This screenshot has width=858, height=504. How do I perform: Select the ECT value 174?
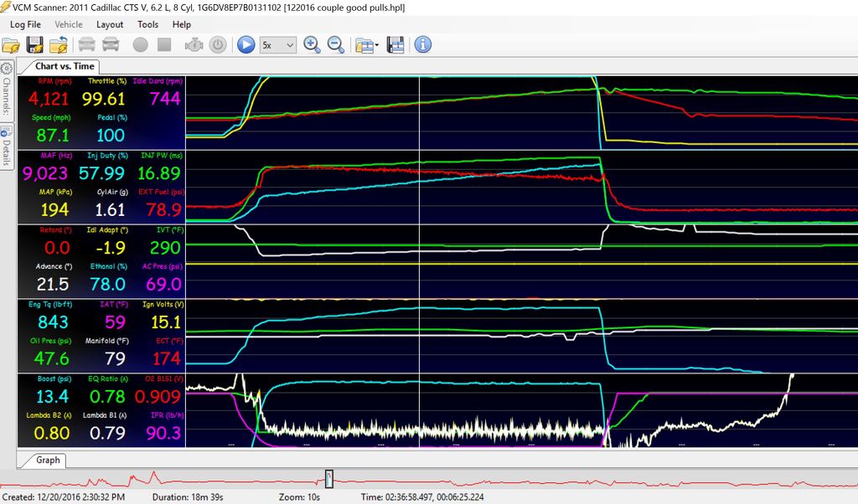click(x=167, y=358)
